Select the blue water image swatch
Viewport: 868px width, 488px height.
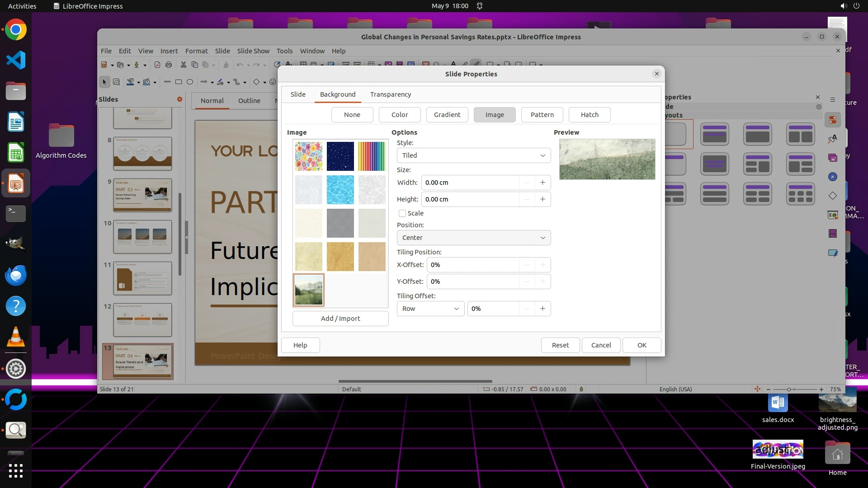(x=340, y=190)
